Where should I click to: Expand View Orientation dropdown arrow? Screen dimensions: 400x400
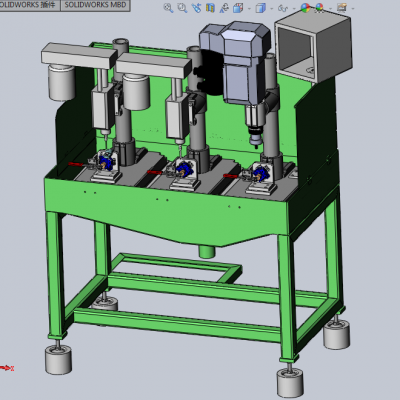point(249,9)
